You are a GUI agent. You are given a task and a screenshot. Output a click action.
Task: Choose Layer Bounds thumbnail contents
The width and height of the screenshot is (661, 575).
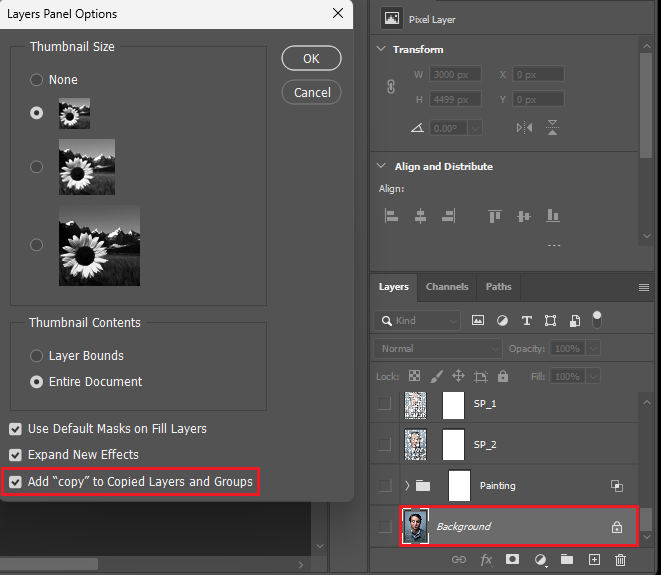37,356
